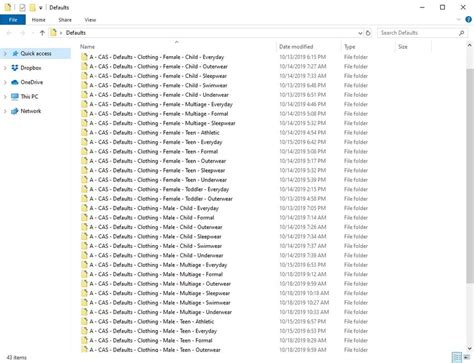Viewport: 474px width, 363px height.
Task: Select OneDrive in navigation pane
Action: (x=32, y=82)
